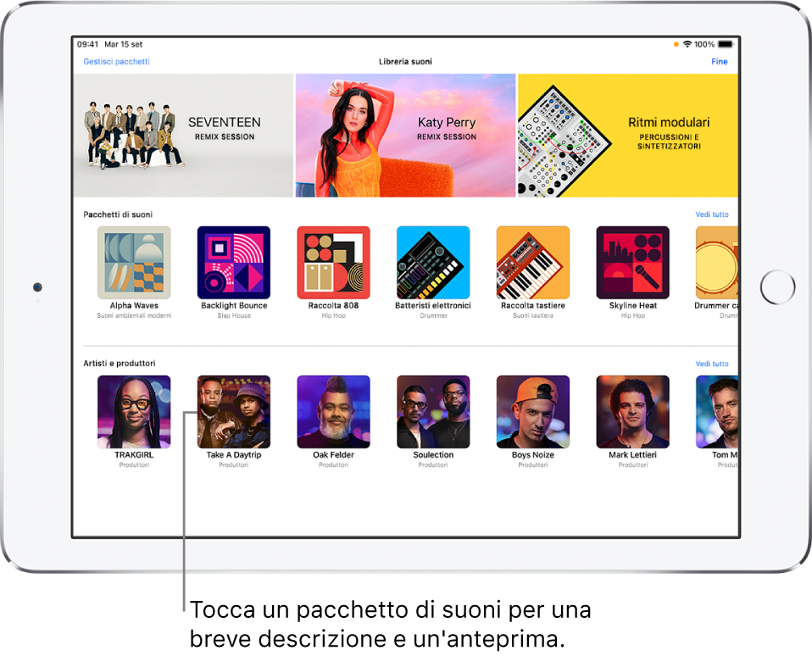Tap the Raccolta 808 label text

coord(333,305)
